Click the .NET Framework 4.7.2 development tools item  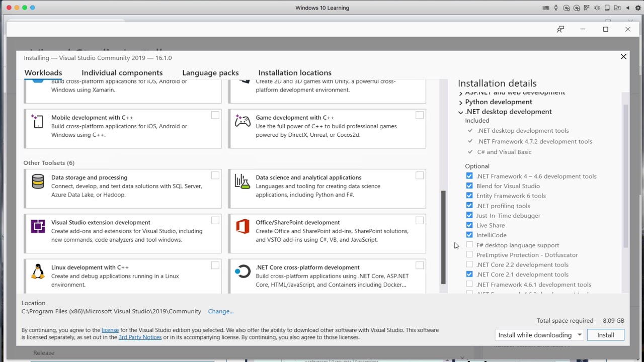[x=534, y=141]
